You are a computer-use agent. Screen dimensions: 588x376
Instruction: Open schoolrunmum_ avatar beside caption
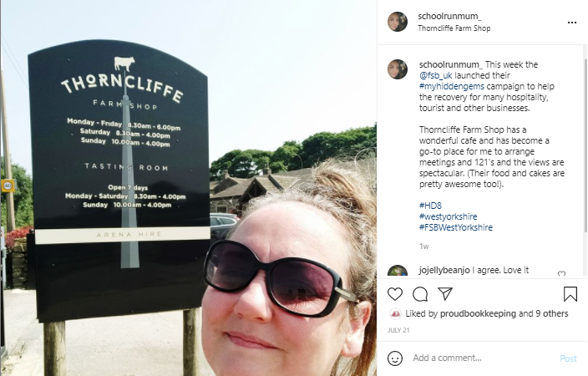(398, 69)
